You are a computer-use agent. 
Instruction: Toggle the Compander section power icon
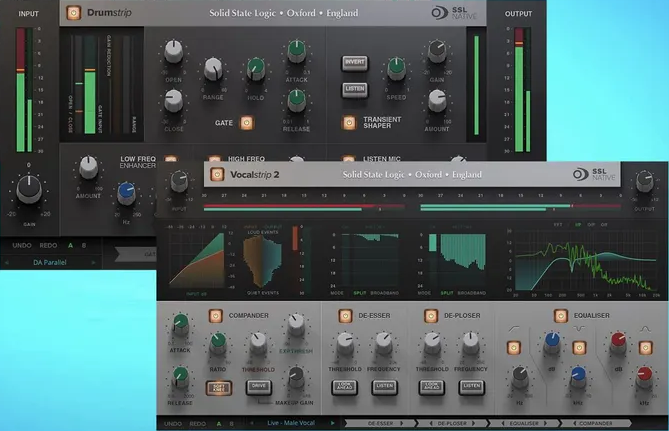pos(215,316)
